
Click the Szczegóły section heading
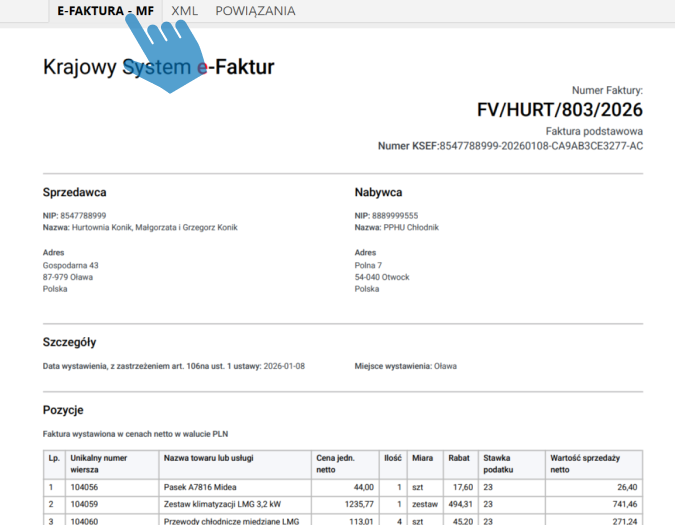[x=69, y=342]
